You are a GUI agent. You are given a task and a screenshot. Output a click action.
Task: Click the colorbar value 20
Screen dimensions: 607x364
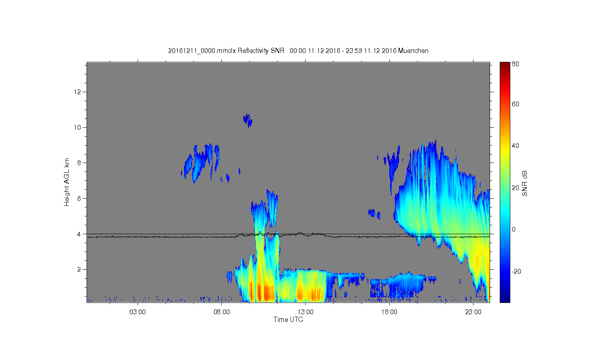coord(516,187)
